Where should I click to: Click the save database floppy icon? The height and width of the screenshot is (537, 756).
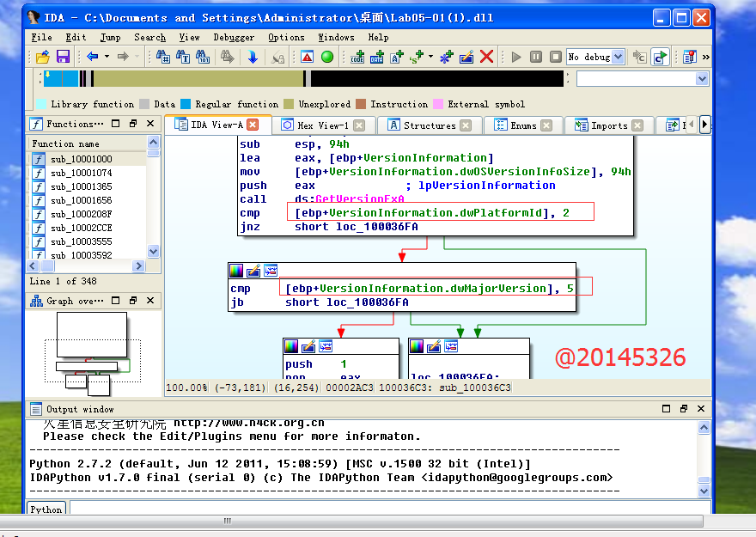63,57
